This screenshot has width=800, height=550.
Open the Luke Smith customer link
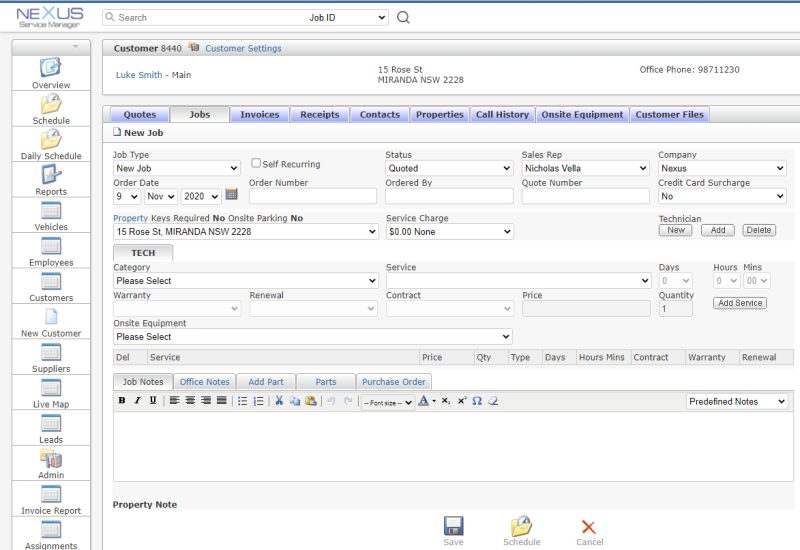tap(139, 75)
